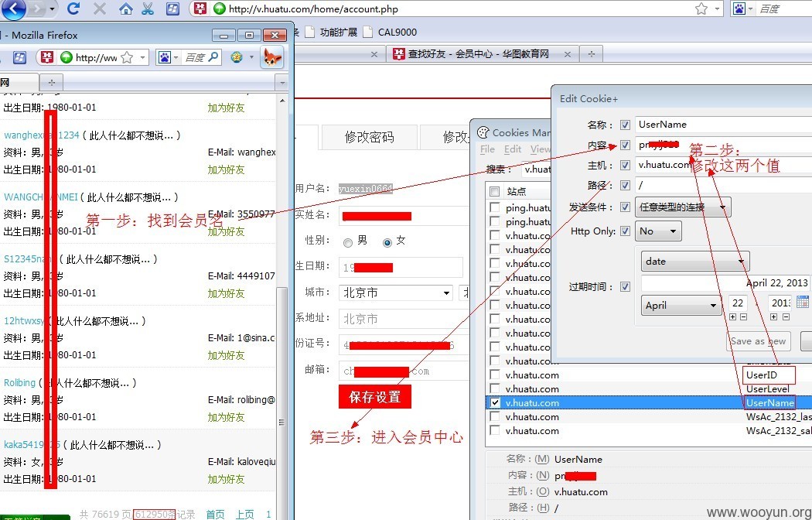The width and height of the screenshot is (812, 520).
Task: Open the home page icon in main toolbar
Action: pyautogui.click(x=125, y=9)
